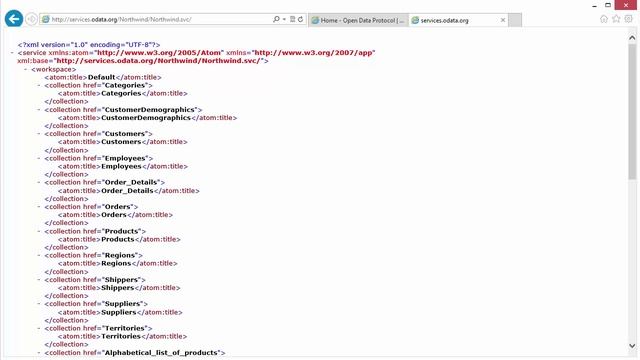Image resolution: width=640 pixels, height=360 pixels.
Task: Click the vertical scrollbar thumb
Action: coord(632,111)
